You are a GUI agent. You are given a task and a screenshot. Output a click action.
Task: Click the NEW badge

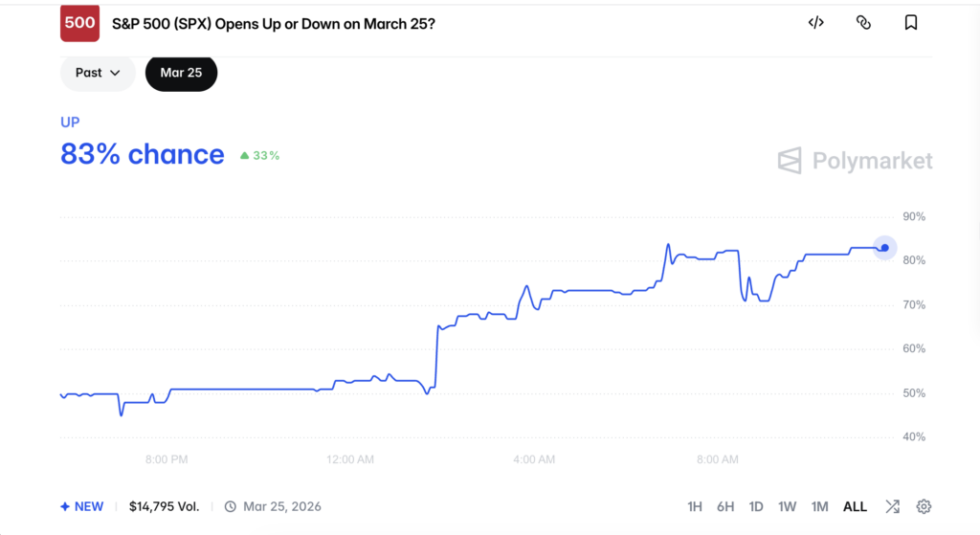pos(82,507)
